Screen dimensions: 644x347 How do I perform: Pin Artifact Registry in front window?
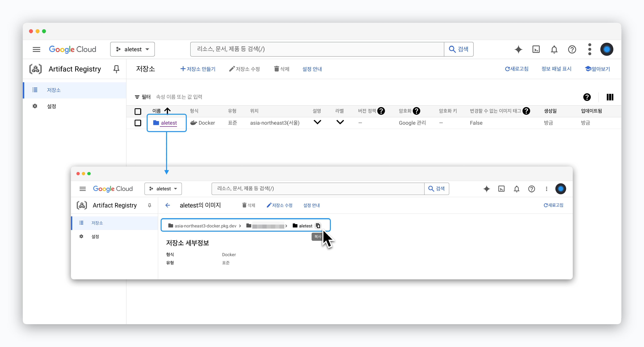pos(150,205)
